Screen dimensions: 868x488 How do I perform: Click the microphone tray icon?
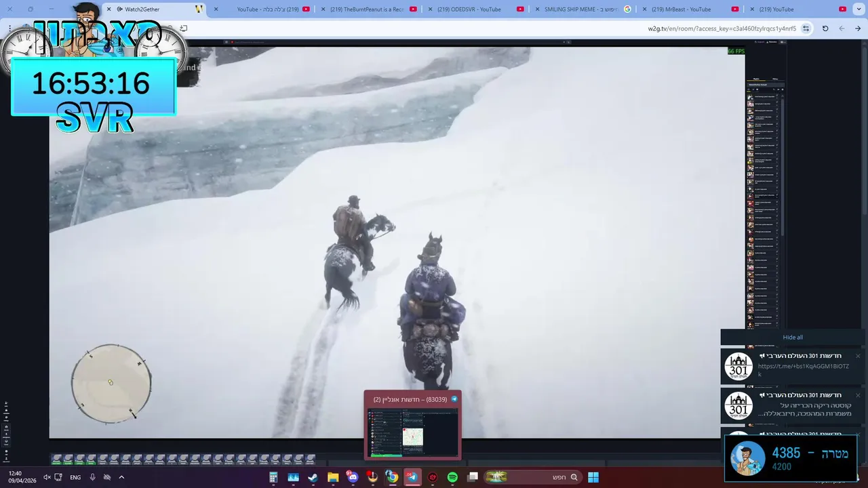(x=93, y=477)
